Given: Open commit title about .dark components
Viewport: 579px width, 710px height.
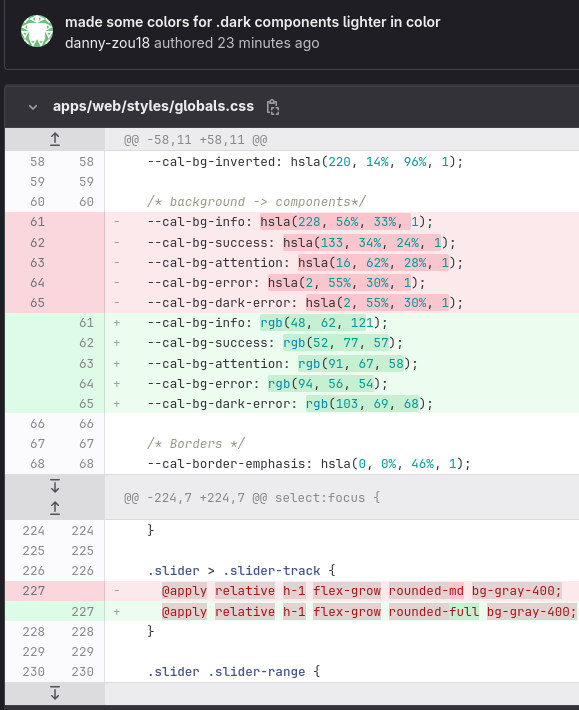Looking at the screenshot, I should 253,22.
